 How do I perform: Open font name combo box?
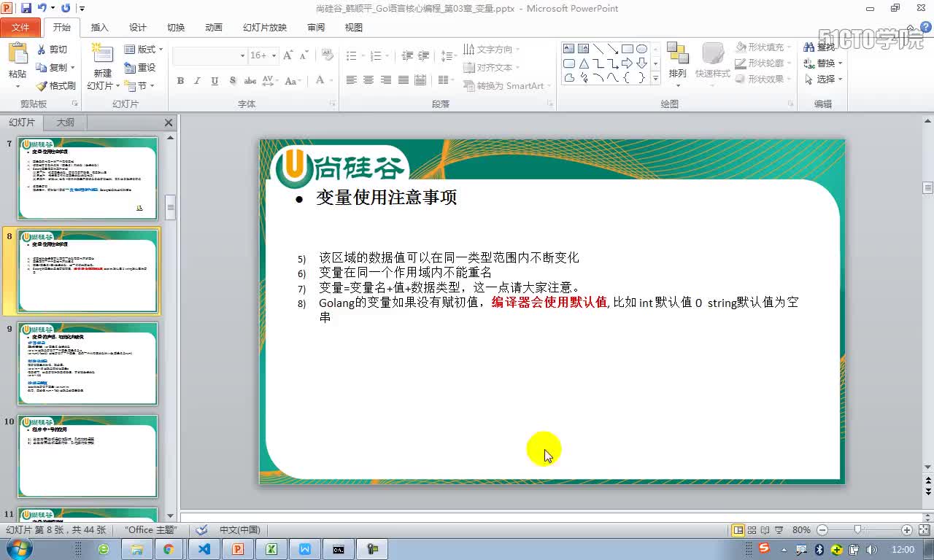(210, 55)
